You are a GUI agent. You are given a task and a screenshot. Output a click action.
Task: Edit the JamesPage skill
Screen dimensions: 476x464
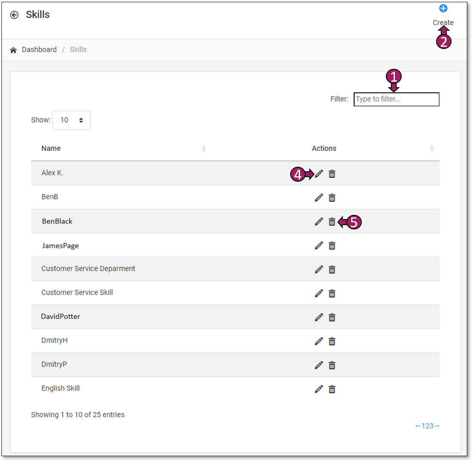pyautogui.click(x=318, y=245)
